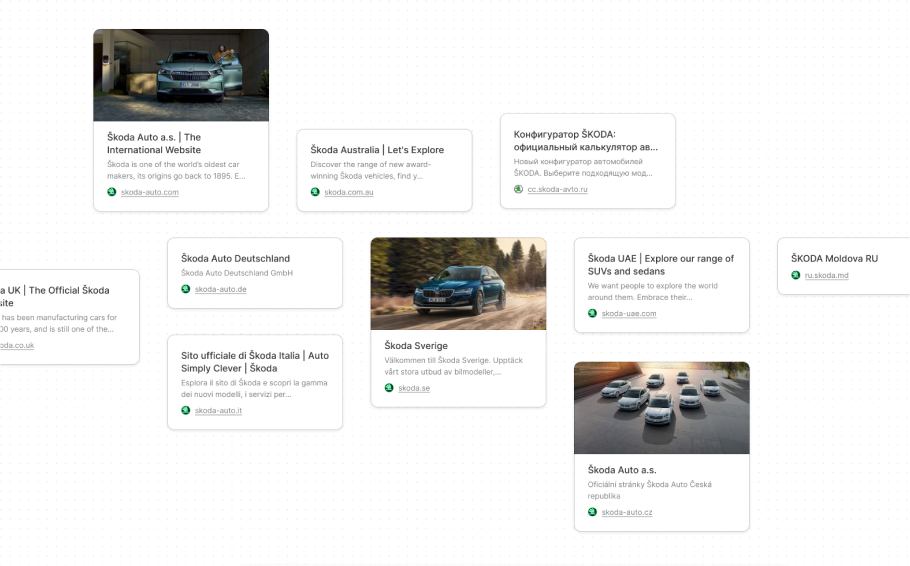Click the 'Škoda Auto Deutschland' card title
The image size is (910, 566).
235,258
